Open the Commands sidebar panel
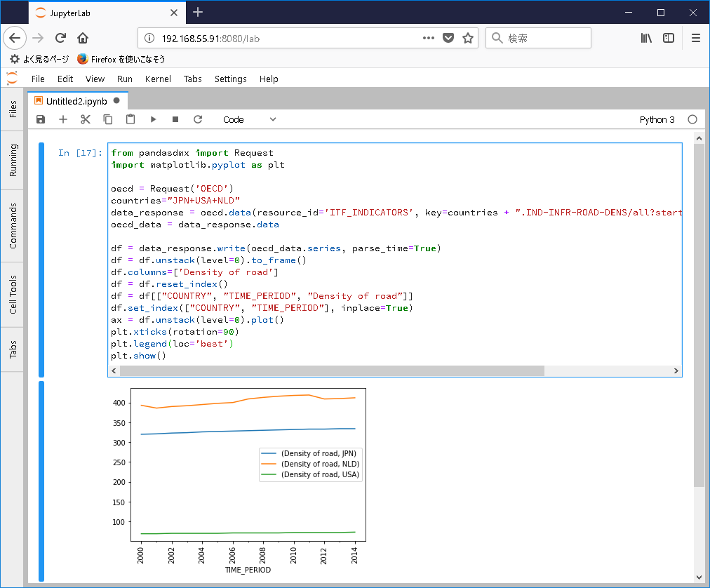 [x=12, y=226]
